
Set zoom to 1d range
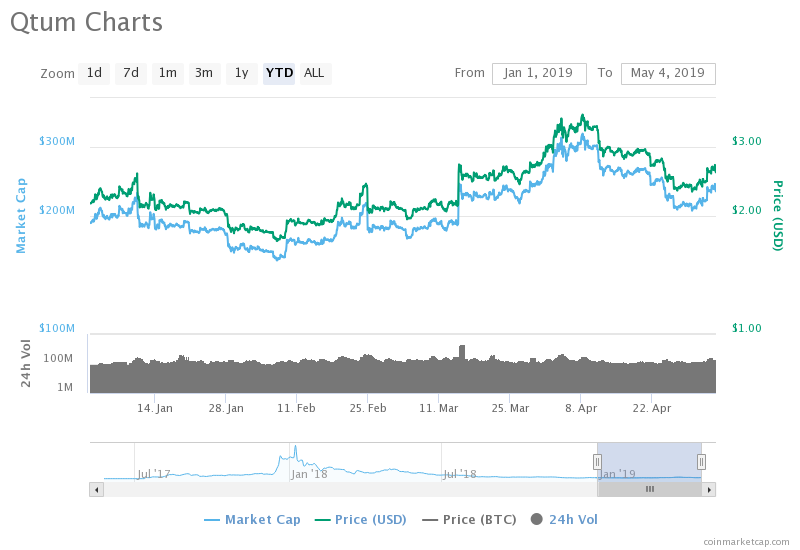point(94,73)
